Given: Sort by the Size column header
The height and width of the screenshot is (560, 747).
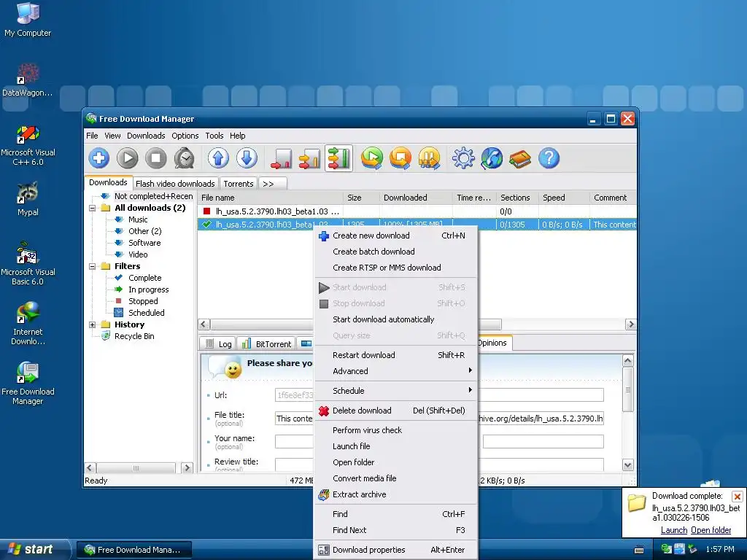Looking at the screenshot, I should pos(361,198).
